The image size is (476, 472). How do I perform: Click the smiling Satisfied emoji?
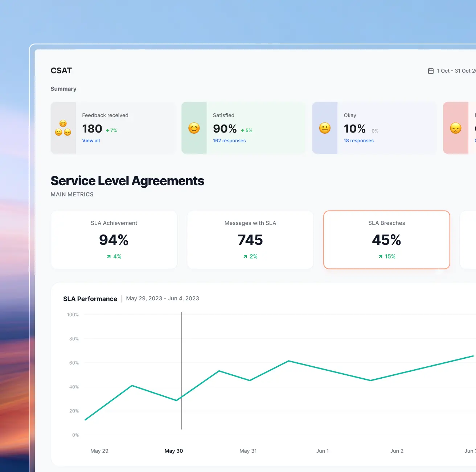point(194,128)
